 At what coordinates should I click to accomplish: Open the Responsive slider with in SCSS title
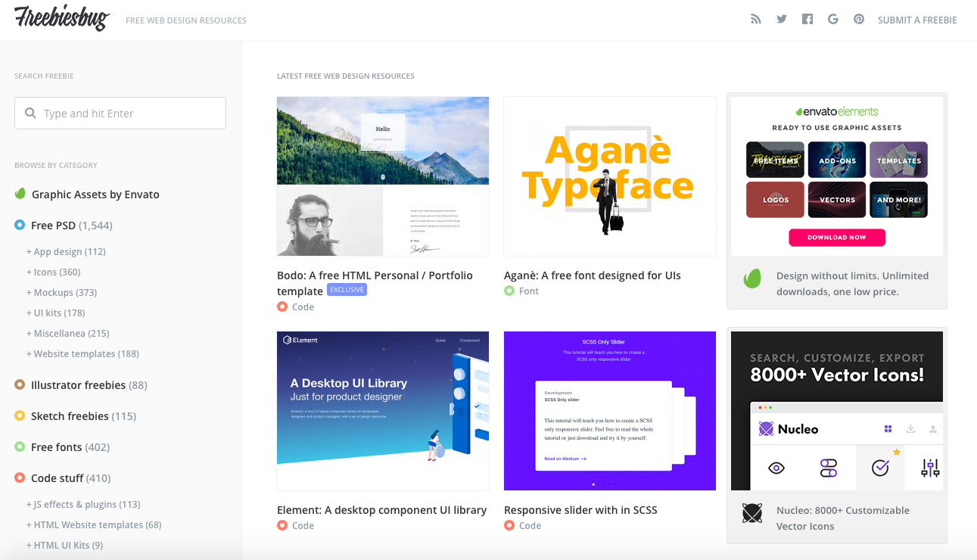tap(580, 510)
